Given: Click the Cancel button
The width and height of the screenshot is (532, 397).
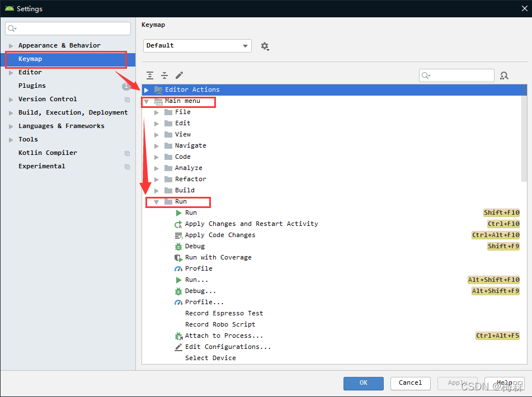Looking at the screenshot, I should coord(410,383).
